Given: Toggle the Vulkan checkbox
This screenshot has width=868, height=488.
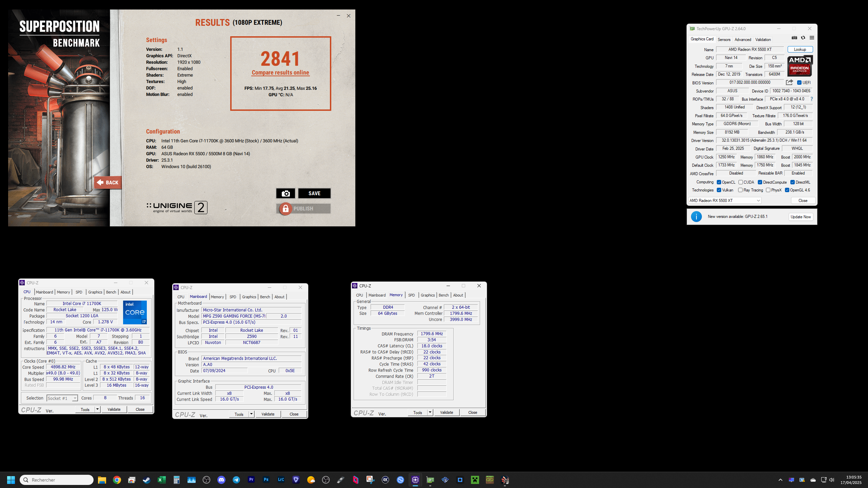Looking at the screenshot, I should (719, 190).
